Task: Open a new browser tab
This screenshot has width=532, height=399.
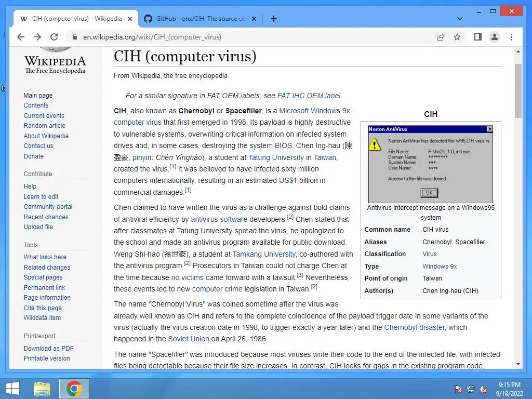Action: tap(274, 19)
